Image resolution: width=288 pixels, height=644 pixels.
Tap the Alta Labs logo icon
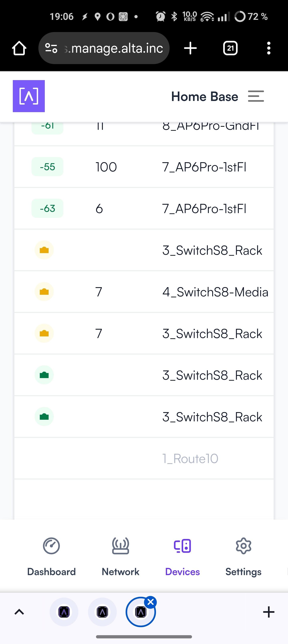29,96
